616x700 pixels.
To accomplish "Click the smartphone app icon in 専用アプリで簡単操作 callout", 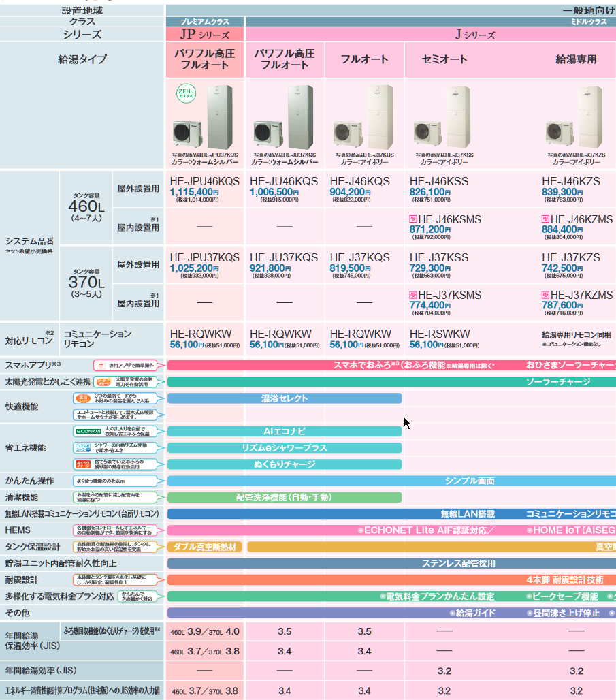I will [x=101, y=365].
